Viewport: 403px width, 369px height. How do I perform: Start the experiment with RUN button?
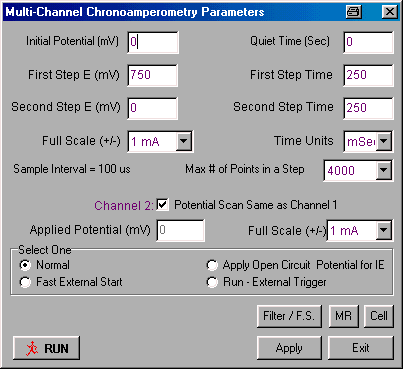46,348
